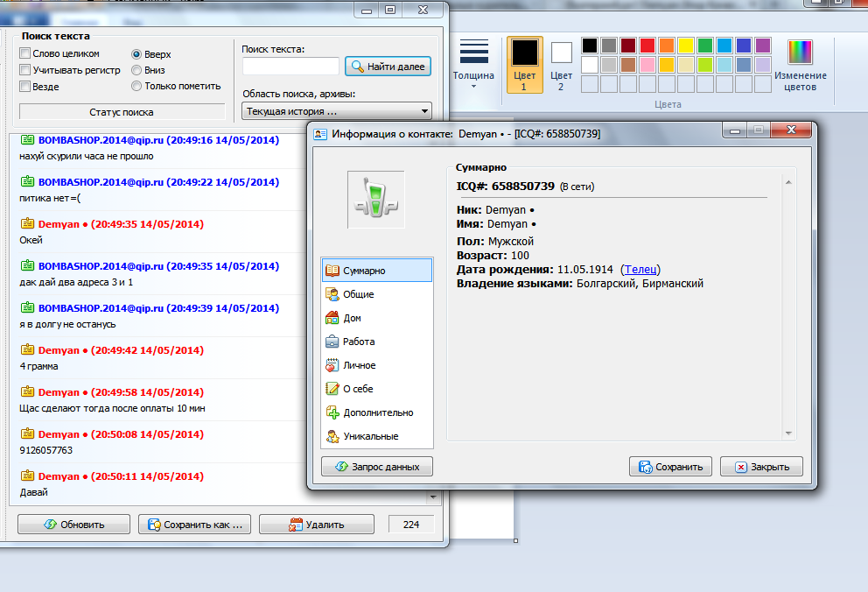Follow the Телец zodiac link

tap(640, 270)
